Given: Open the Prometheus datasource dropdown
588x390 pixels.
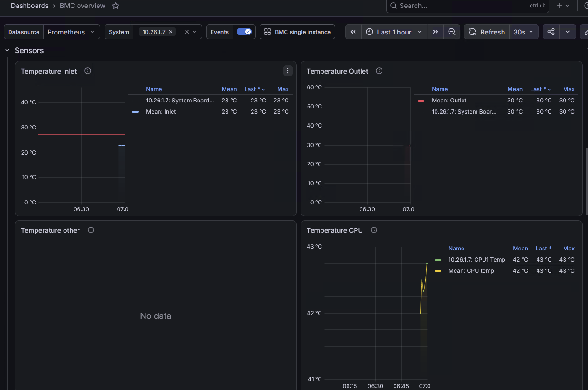Looking at the screenshot, I should (x=72, y=32).
